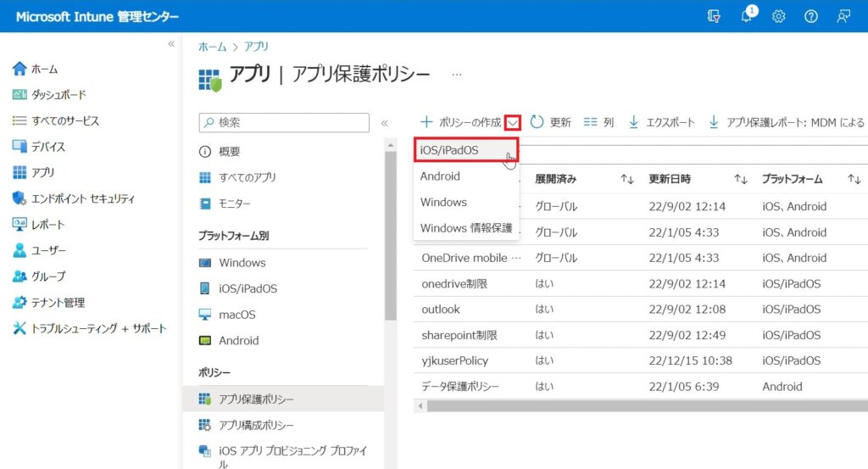Viewport: 868px width, 469px height.
Task: Click the Troubleshooting wrench icon
Action: coord(19,328)
